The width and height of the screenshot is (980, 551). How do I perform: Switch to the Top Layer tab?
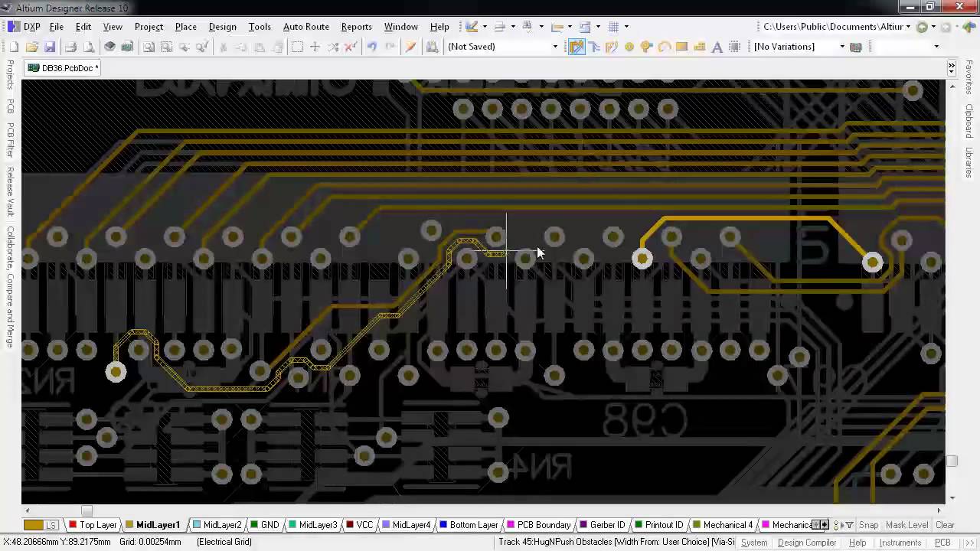tap(93, 525)
